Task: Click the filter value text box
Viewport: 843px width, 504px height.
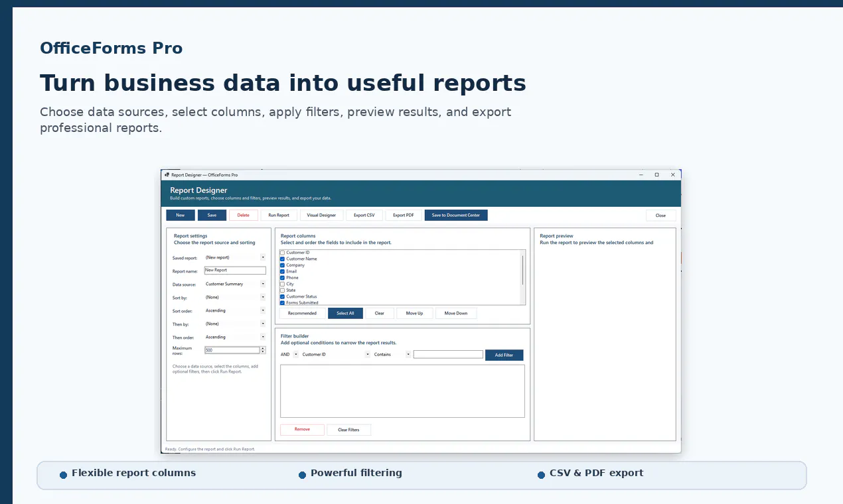Action: coord(448,355)
